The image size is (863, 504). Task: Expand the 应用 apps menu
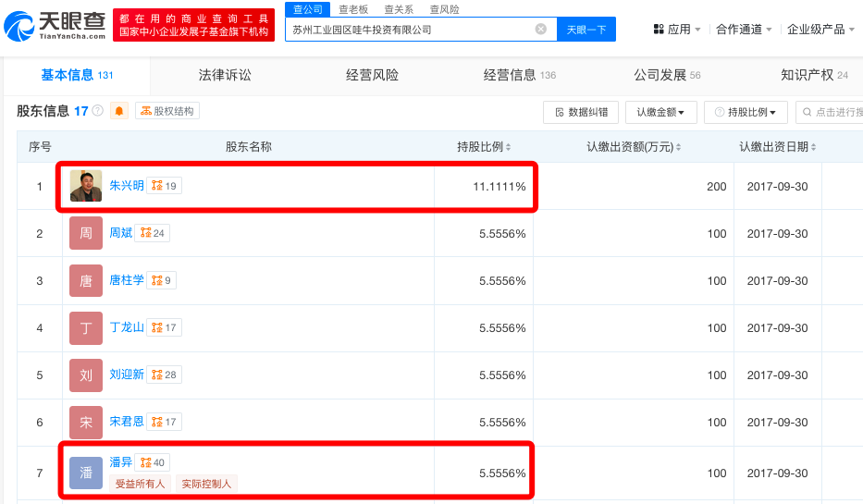click(x=677, y=30)
